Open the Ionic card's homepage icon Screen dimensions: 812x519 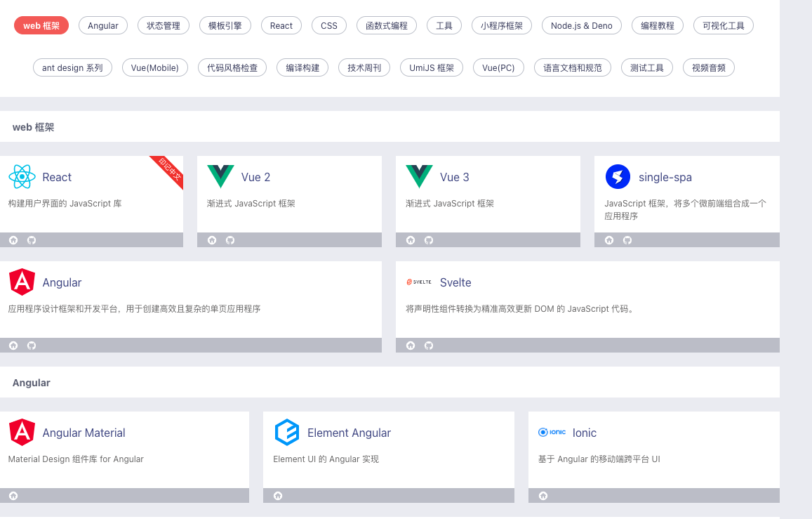click(543, 496)
